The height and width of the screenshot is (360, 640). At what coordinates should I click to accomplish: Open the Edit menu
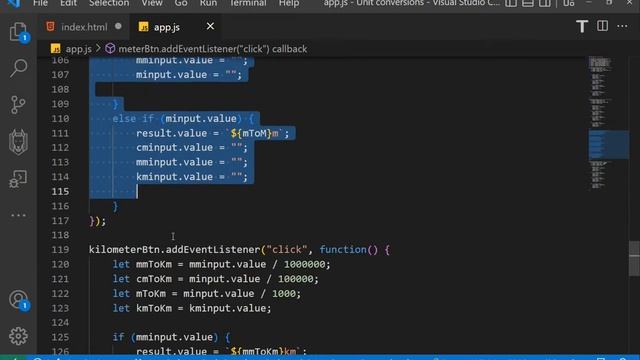(68, 3)
